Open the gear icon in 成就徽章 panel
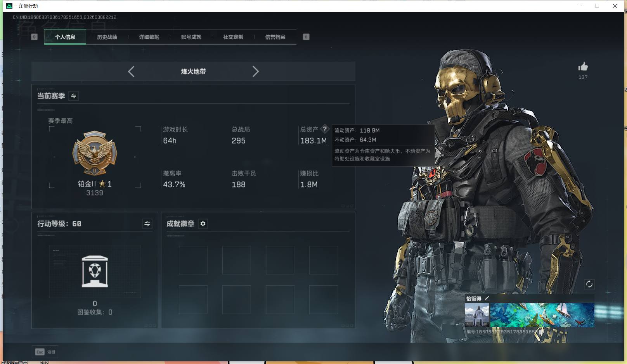The width and height of the screenshot is (627, 364). (x=203, y=224)
